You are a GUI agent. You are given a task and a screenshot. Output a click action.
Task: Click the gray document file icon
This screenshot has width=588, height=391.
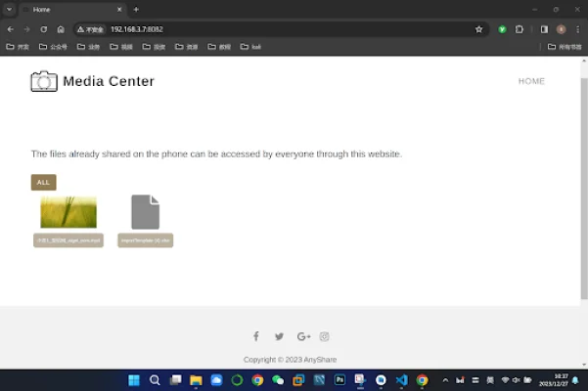pos(145,212)
